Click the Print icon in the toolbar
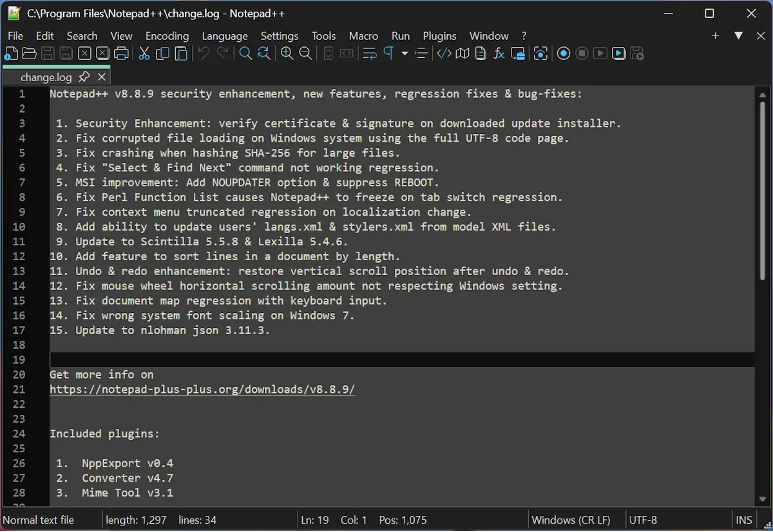 121,54
